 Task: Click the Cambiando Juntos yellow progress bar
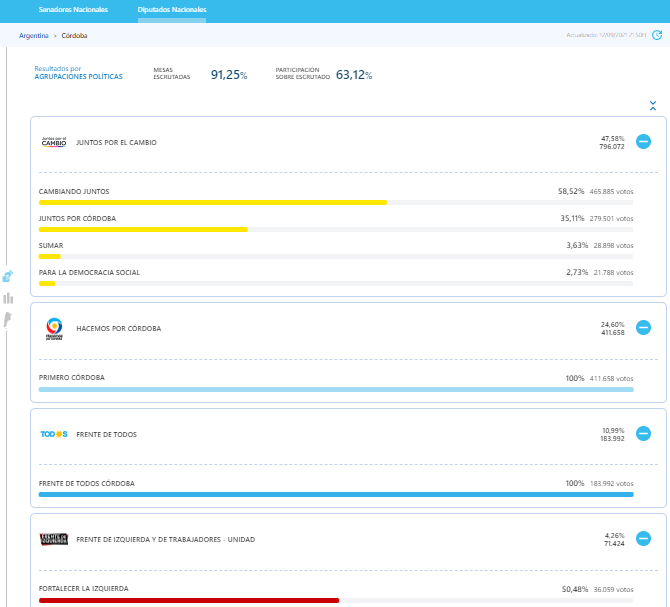(x=212, y=202)
